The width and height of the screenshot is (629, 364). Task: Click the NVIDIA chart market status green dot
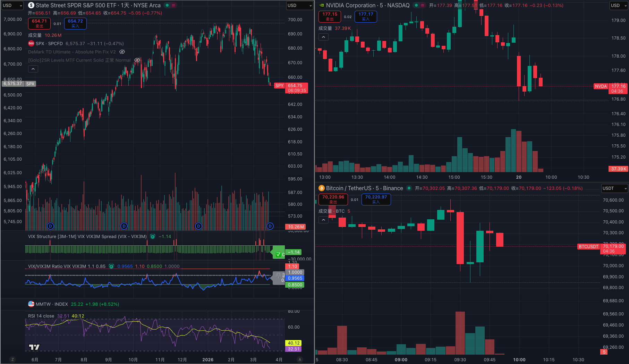coord(416,5)
